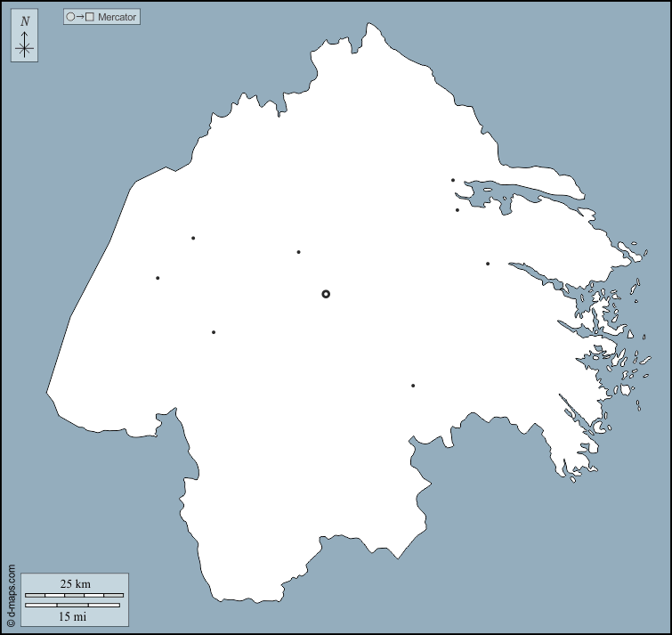Pick the easternmost city dot near the fjord

coord(488,264)
